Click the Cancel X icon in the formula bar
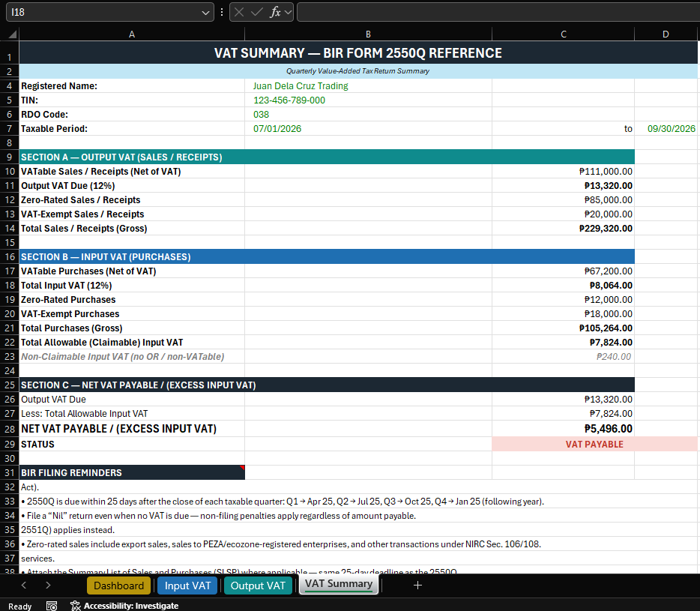 (x=239, y=12)
